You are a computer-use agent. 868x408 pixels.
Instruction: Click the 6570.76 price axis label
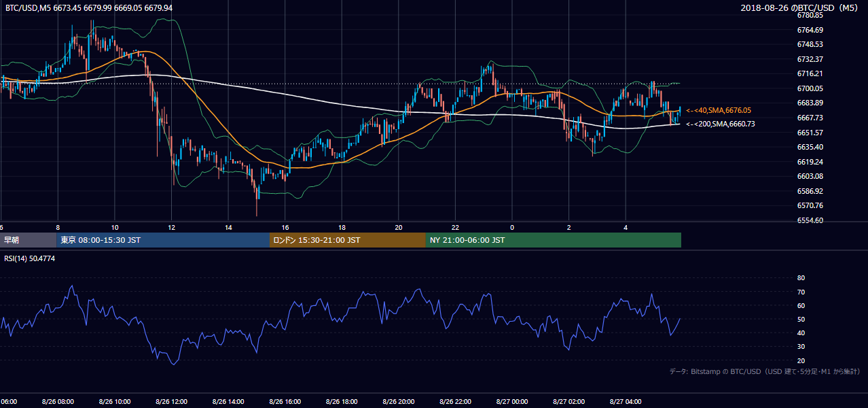tap(810, 205)
